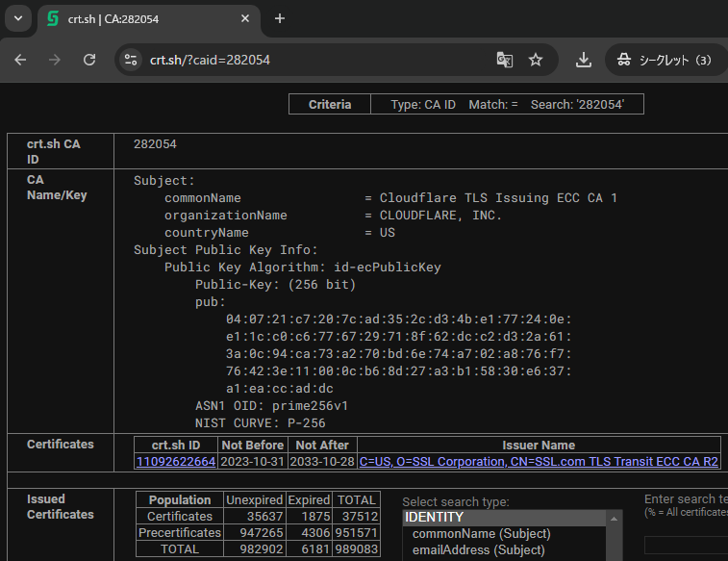View site information icon
The height and width of the screenshot is (561, 728).
(x=131, y=60)
